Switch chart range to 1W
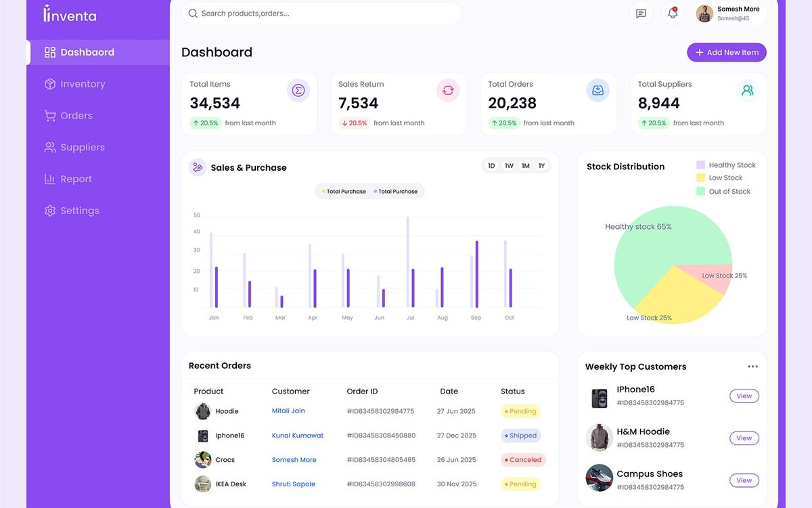Screen dimensions: 812x508 [x=509, y=166]
